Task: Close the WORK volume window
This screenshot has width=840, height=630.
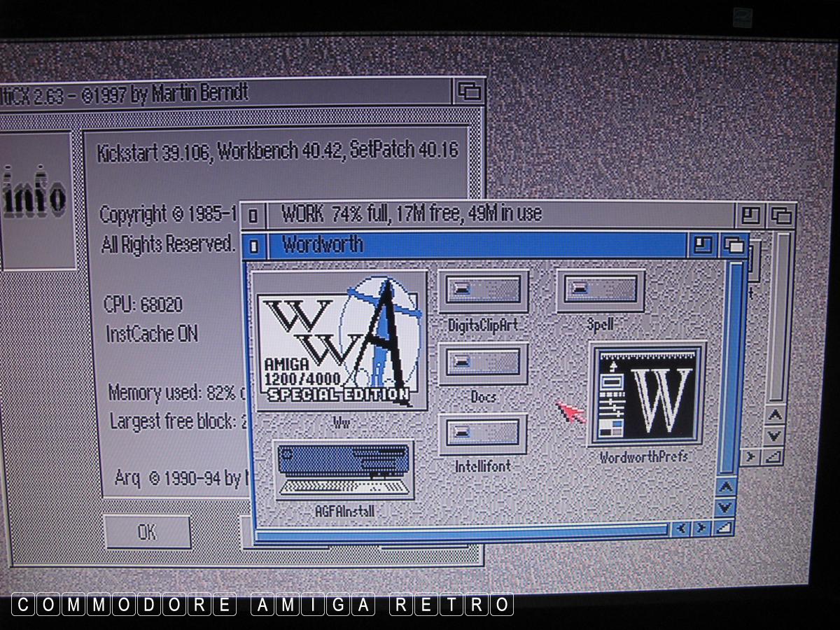Action: 253,215
